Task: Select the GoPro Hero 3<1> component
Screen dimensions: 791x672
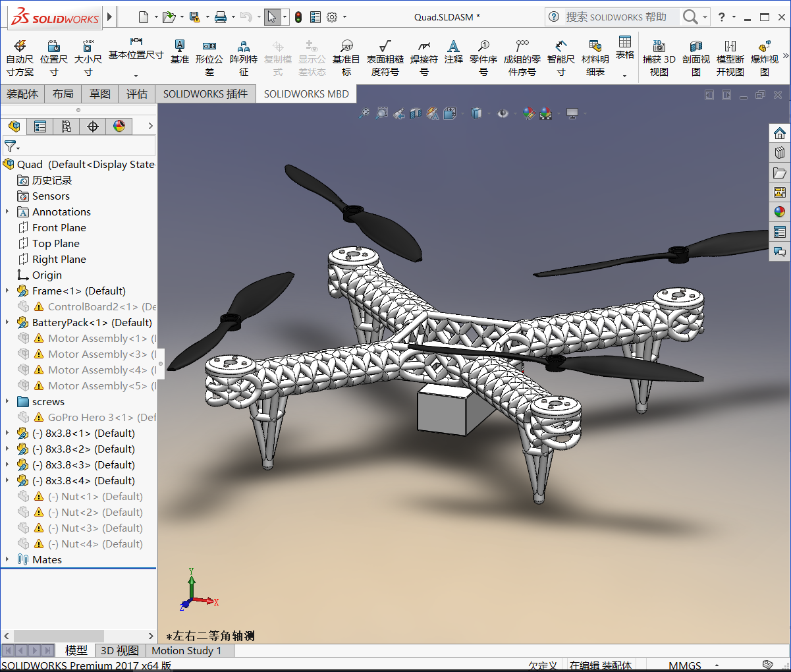Action: point(86,417)
